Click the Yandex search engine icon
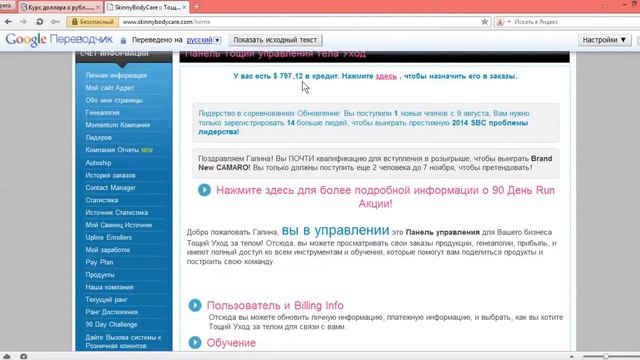640x360 pixels. (500, 22)
